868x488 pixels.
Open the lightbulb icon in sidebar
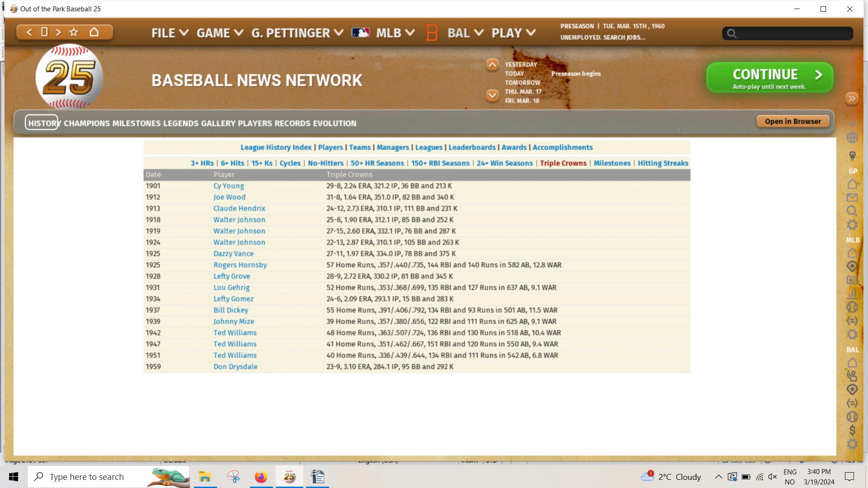852,156
